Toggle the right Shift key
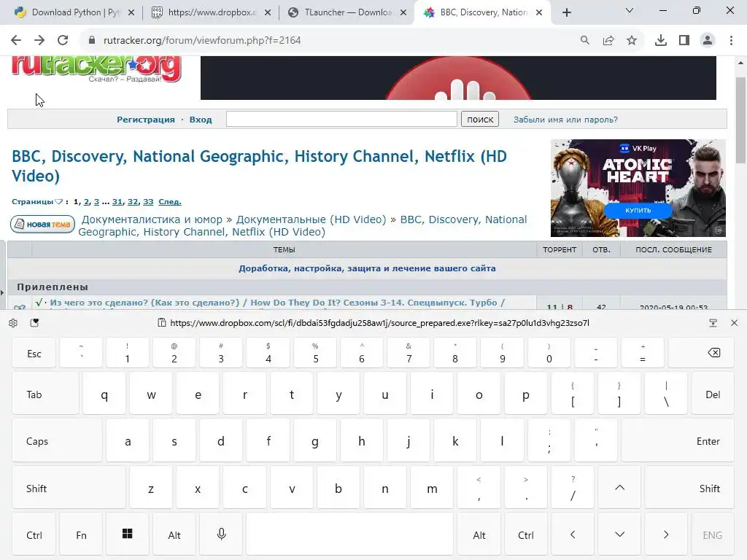 click(x=689, y=488)
